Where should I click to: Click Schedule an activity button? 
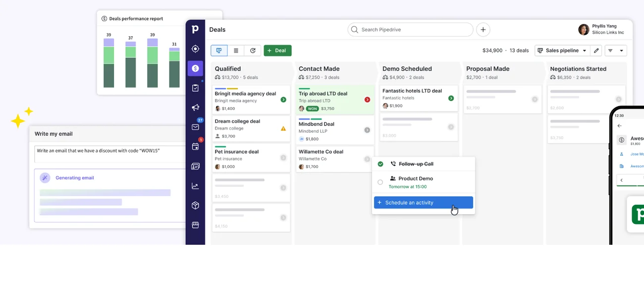point(424,203)
